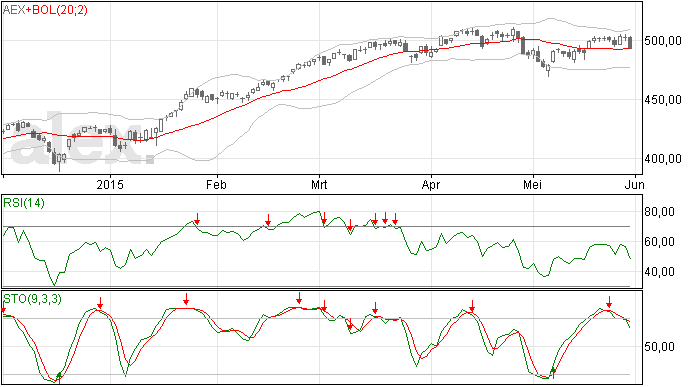Click the RSI 60,00 axis label
The image size is (690, 387).
pos(659,242)
